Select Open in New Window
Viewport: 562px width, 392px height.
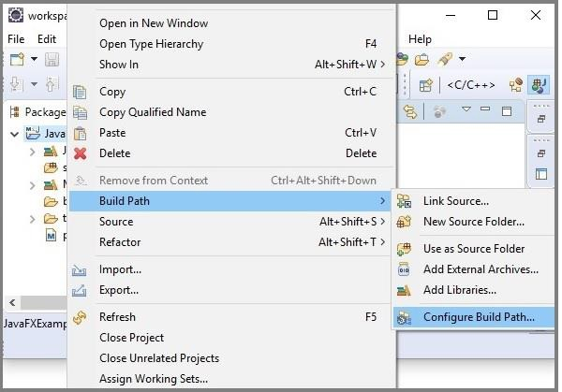154,23
